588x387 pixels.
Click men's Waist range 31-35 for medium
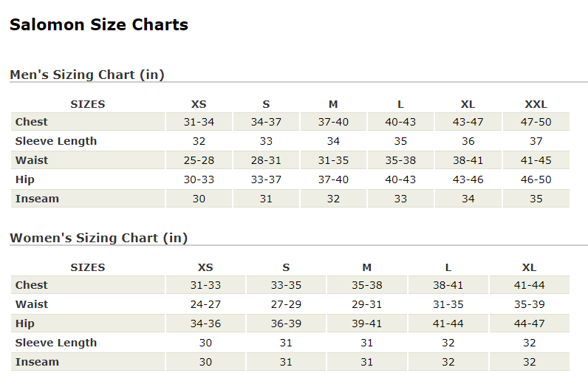[x=333, y=160]
